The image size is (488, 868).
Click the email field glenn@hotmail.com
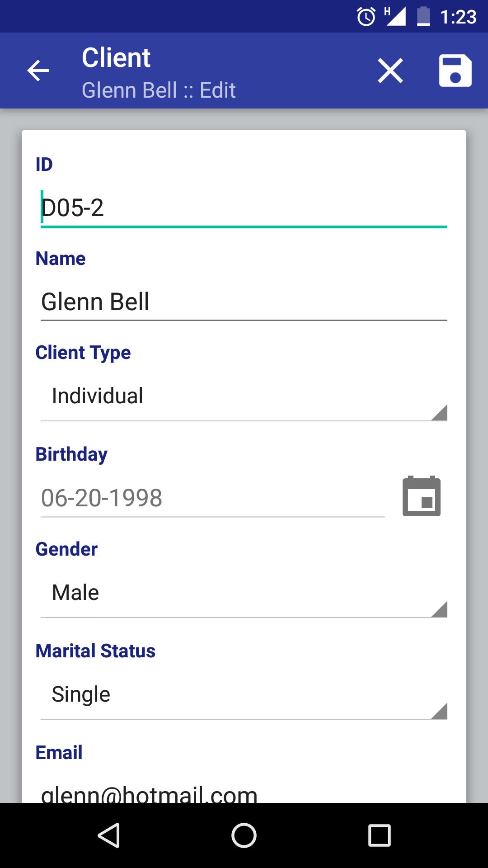click(244, 793)
